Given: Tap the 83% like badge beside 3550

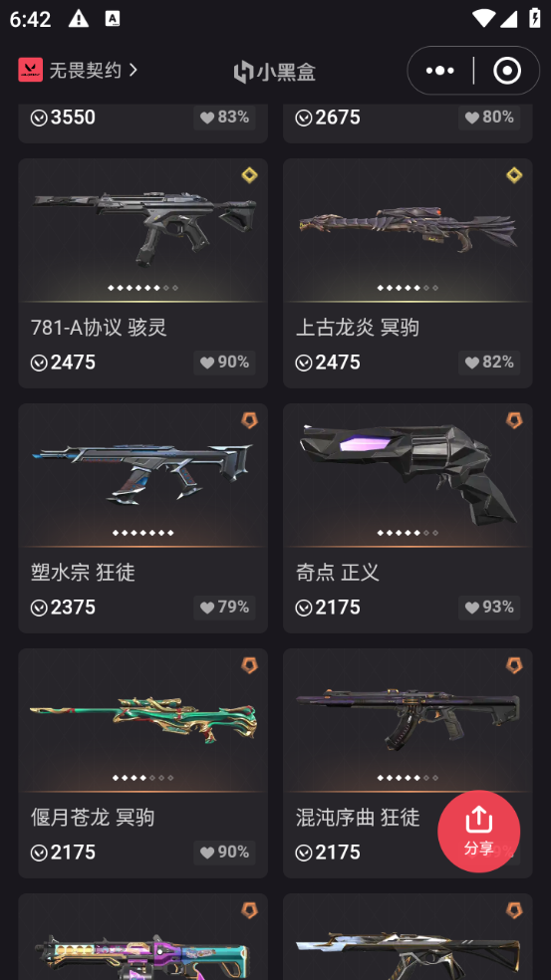Looking at the screenshot, I should click(224, 117).
